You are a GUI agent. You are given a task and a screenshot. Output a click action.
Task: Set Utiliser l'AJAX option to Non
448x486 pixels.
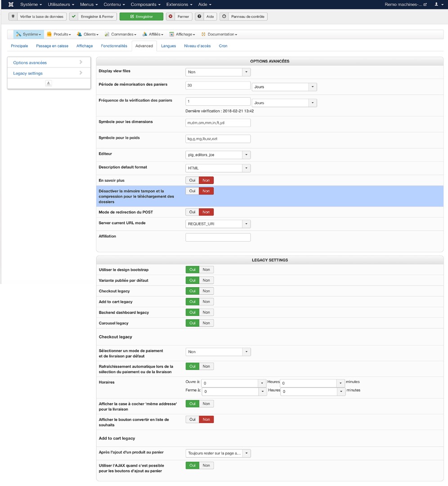tap(206, 466)
